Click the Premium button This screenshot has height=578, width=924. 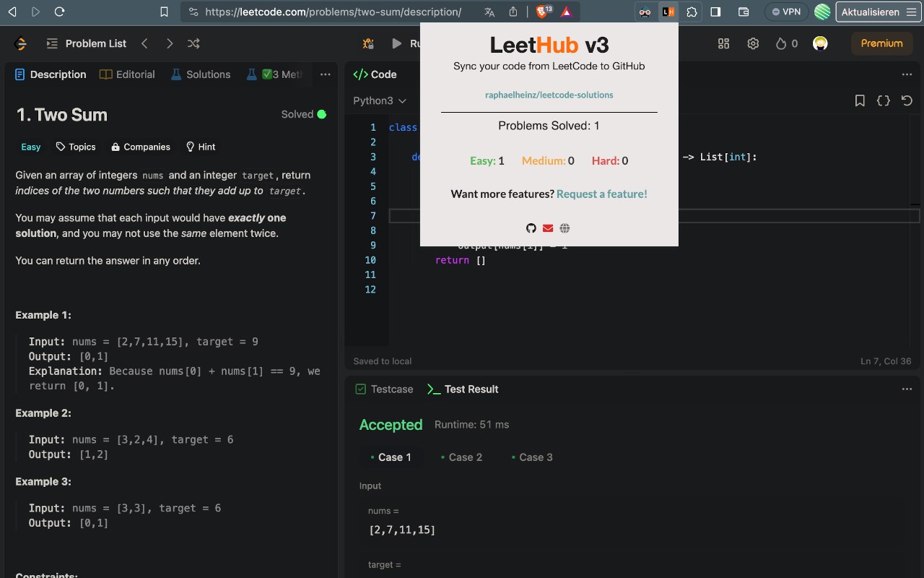tap(881, 43)
